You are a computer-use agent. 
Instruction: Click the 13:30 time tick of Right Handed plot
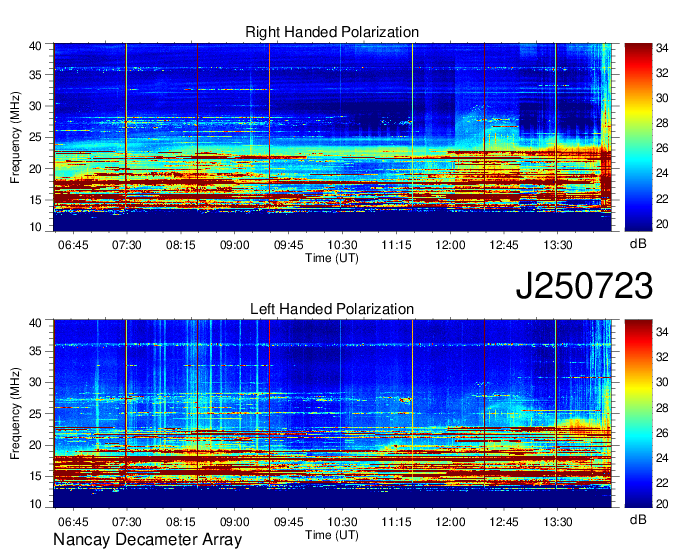[558, 245]
